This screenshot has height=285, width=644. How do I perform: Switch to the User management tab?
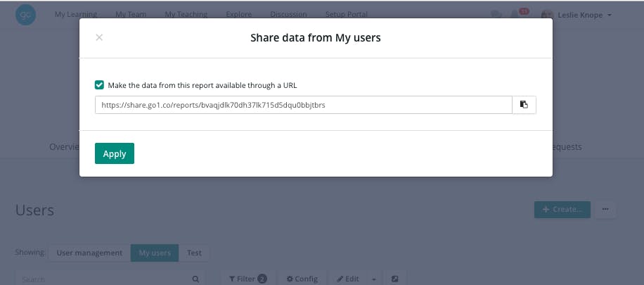(x=89, y=253)
